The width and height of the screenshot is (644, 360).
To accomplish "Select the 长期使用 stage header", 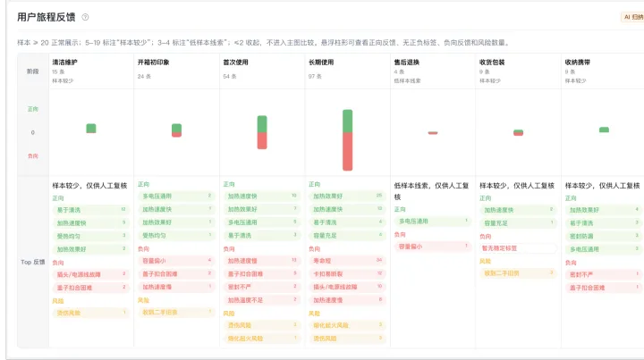I will click(x=321, y=63).
